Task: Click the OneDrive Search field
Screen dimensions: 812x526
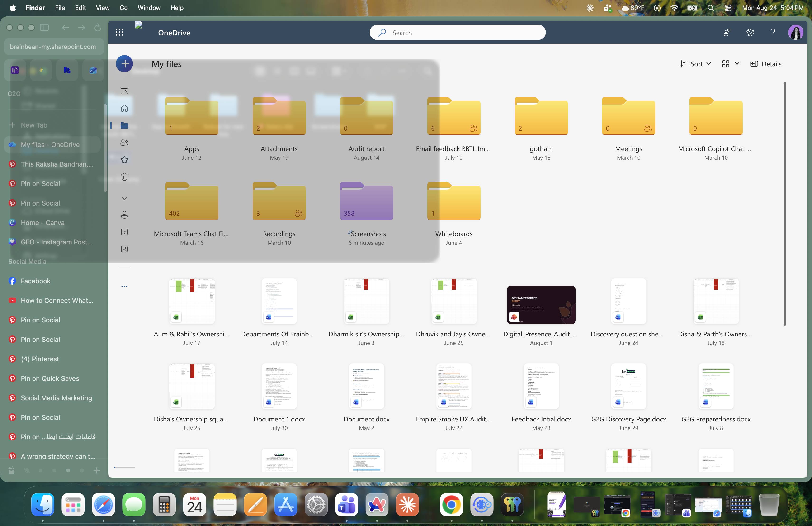Action: tap(458, 33)
